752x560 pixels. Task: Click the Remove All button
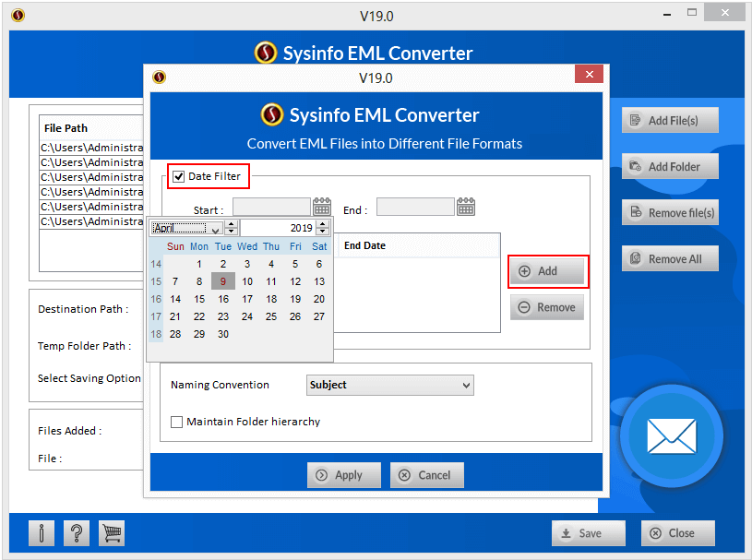670,258
